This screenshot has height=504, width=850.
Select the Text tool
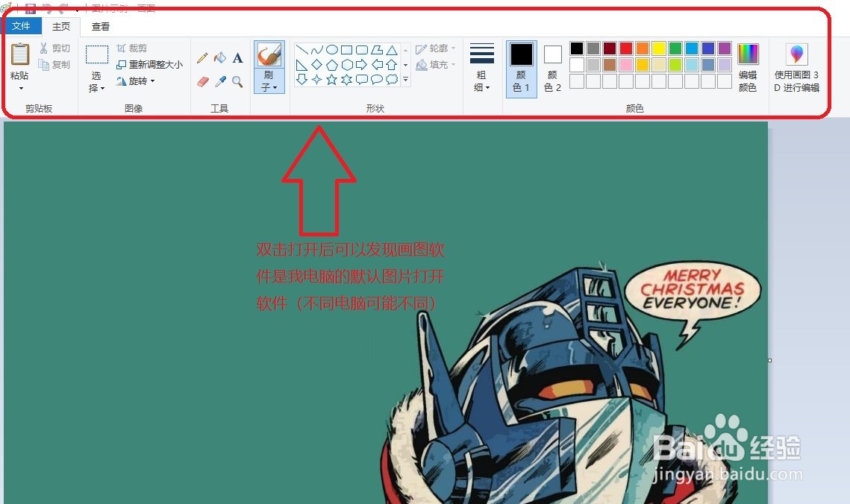point(237,58)
